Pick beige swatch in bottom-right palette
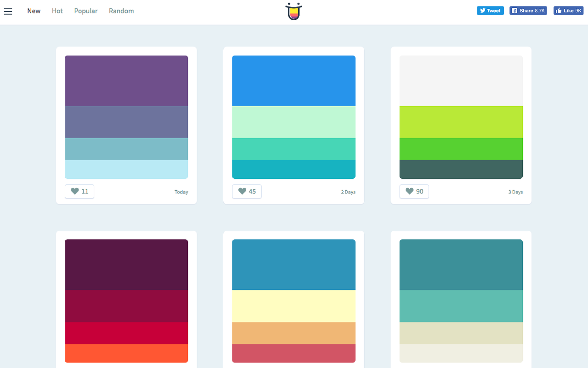Image resolution: width=588 pixels, height=368 pixels. tap(461, 333)
